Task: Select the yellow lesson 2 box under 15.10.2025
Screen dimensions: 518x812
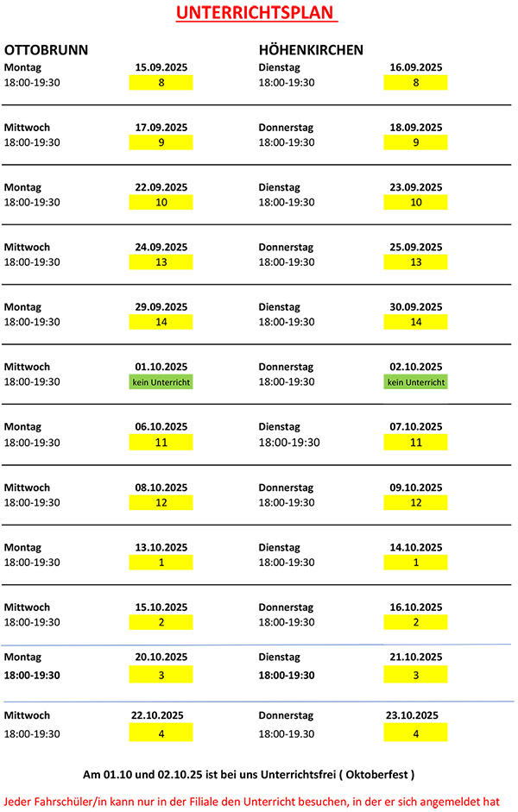Action: point(161,622)
